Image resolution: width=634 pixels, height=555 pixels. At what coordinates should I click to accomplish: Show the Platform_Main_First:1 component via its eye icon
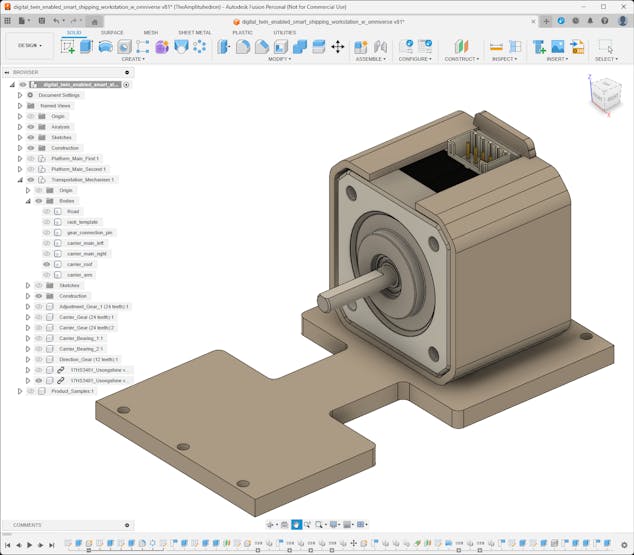click(x=31, y=158)
